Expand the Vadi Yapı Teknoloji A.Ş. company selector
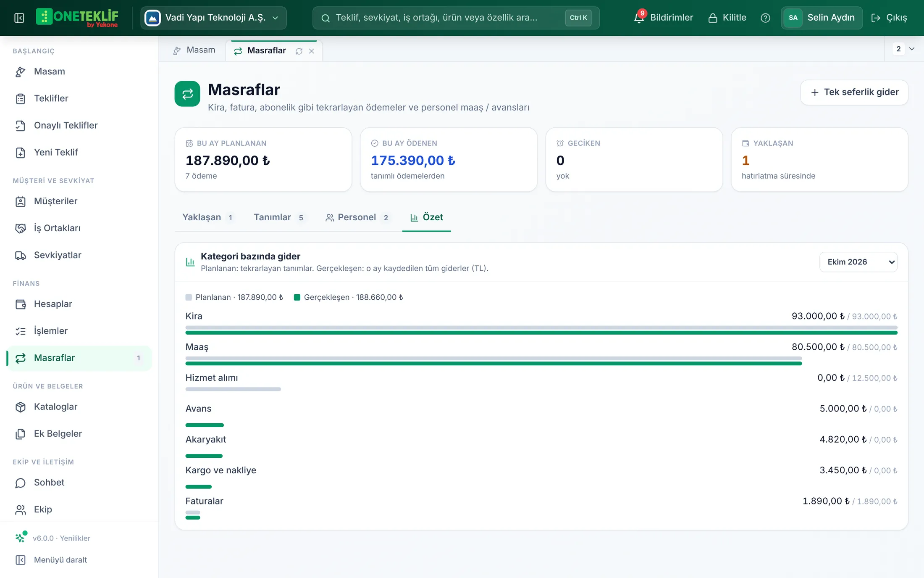Viewport: 924px width, 578px height. click(213, 18)
